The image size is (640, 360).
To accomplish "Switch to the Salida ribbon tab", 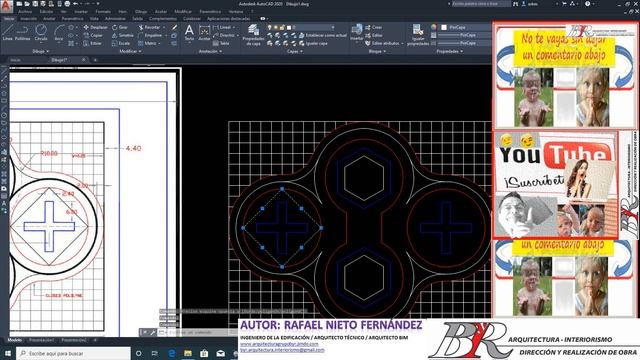I will tap(138, 19).
